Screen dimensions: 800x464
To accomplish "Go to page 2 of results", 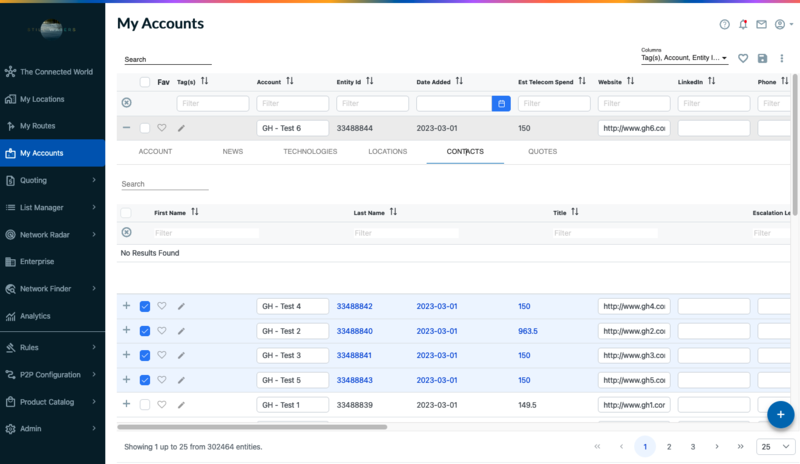I will coord(669,446).
